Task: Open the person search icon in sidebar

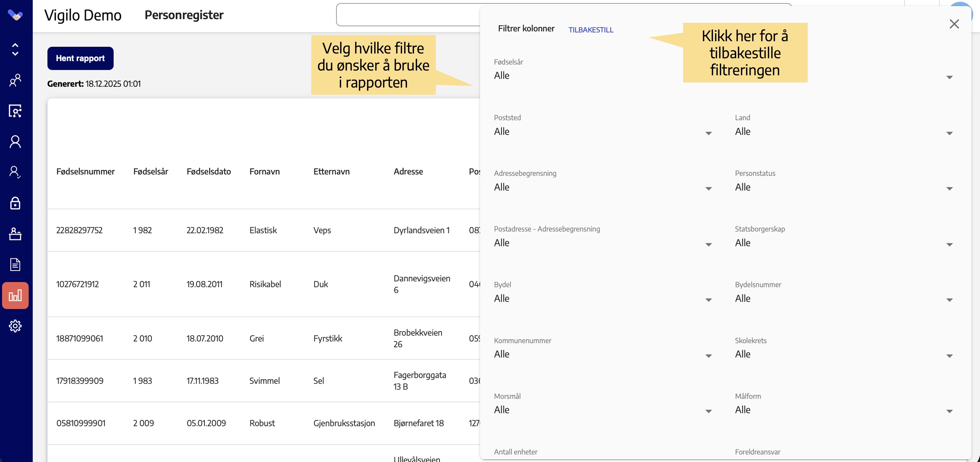Action: (15, 111)
